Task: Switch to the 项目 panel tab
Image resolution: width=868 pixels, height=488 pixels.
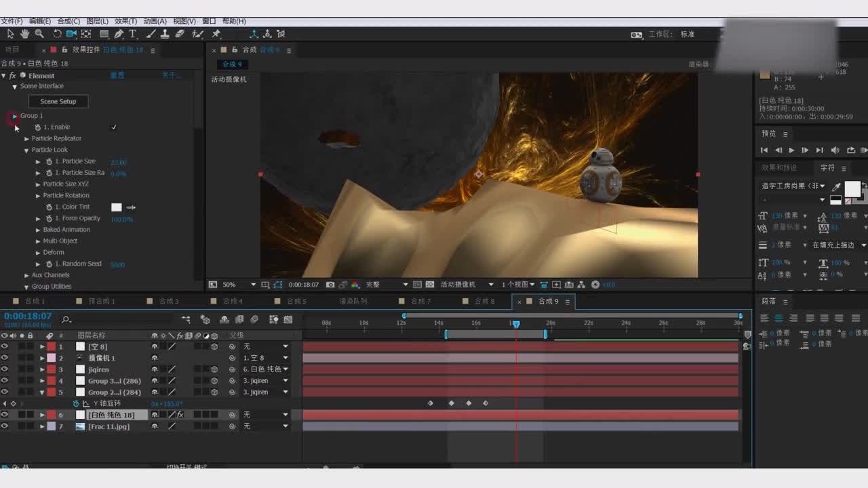Action: pyautogui.click(x=12, y=49)
